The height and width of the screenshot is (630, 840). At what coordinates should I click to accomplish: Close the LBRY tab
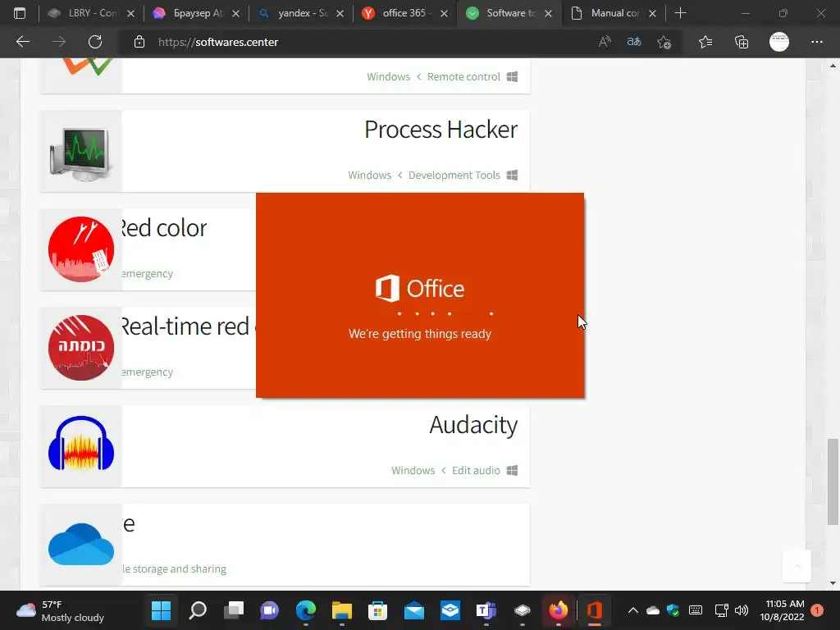(130, 13)
